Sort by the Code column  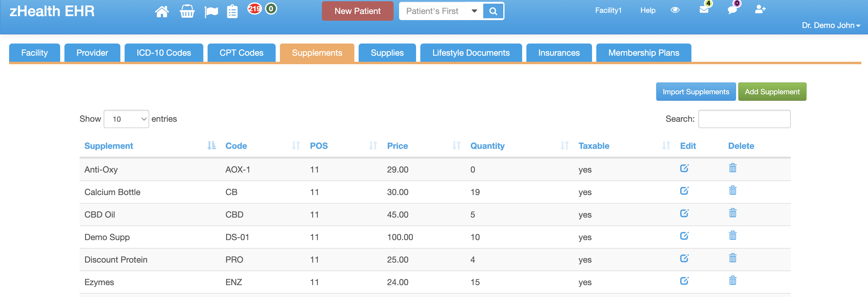point(263,146)
